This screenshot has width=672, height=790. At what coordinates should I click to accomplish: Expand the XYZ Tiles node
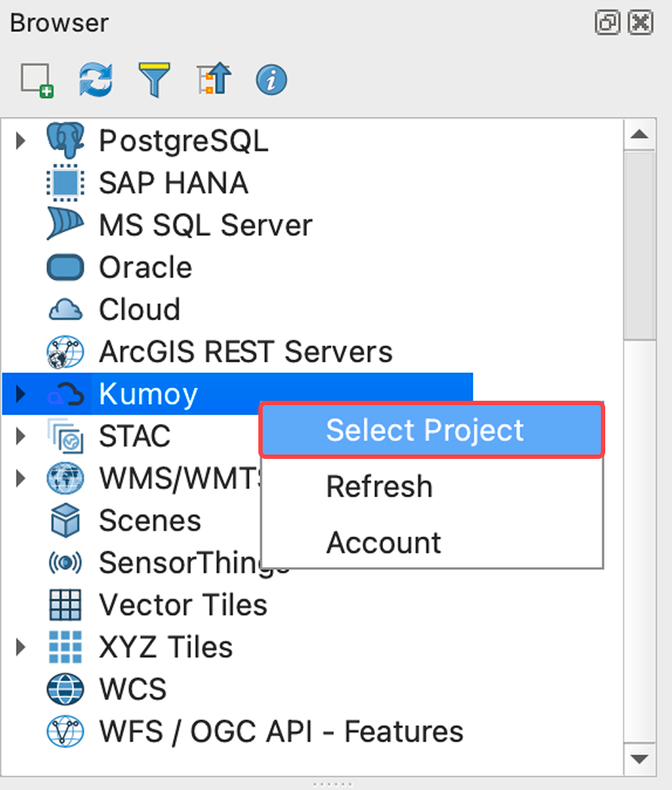(x=20, y=647)
